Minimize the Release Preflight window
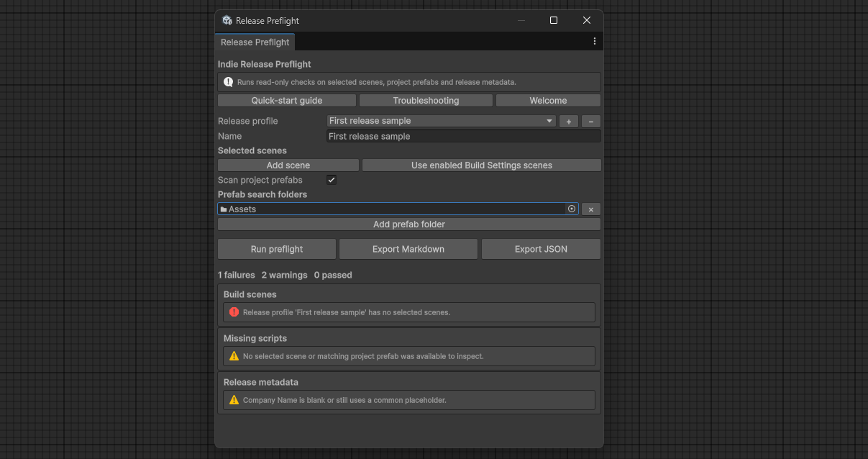This screenshot has height=459, width=868. coord(521,20)
